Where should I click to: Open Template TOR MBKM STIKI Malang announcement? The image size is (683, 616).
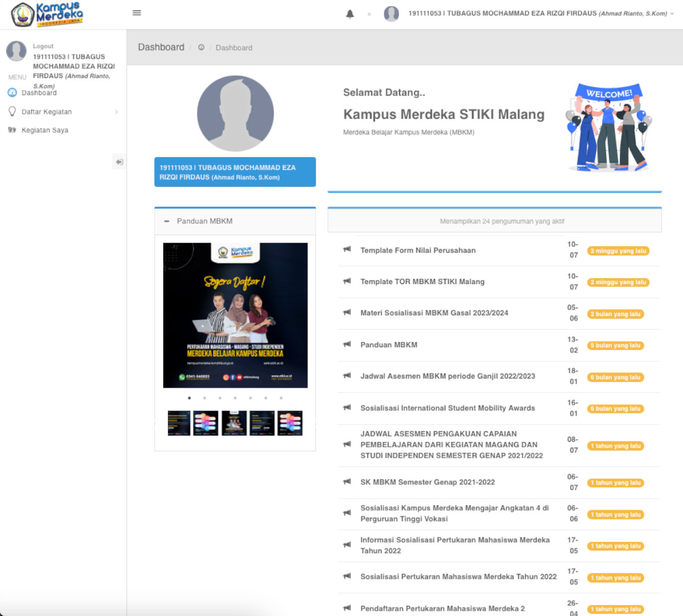[x=422, y=282]
